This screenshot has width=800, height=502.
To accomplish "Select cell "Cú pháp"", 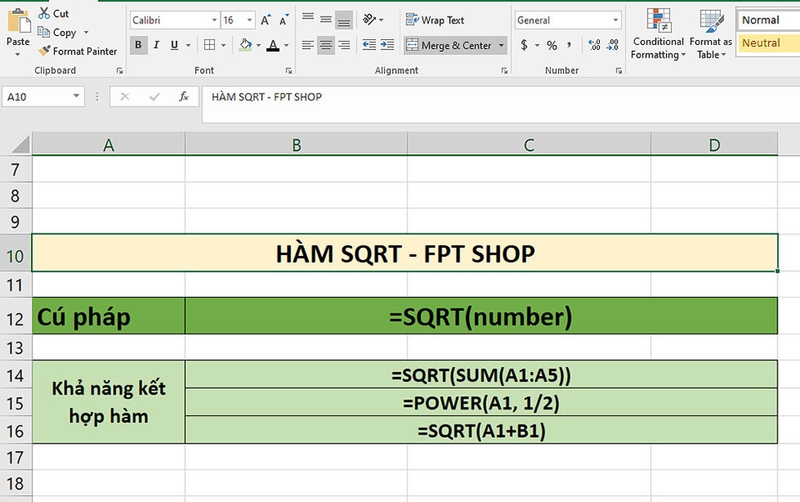I will coord(109,316).
